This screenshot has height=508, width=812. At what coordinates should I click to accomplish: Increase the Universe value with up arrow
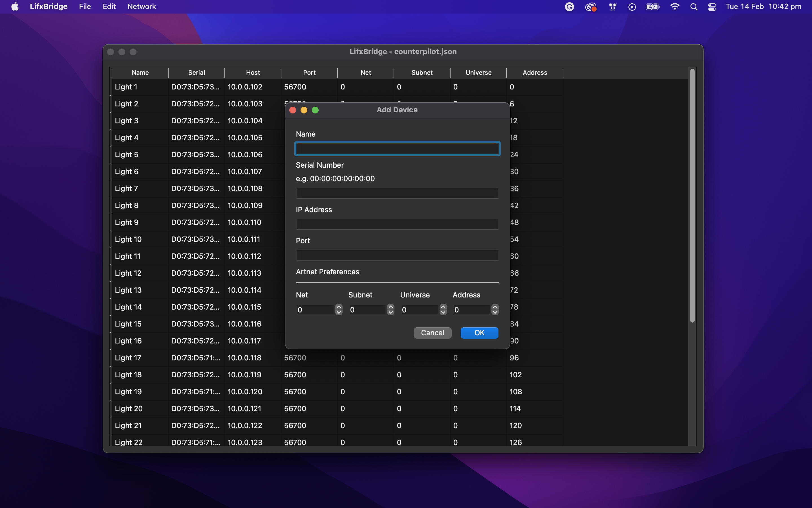click(443, 307)
